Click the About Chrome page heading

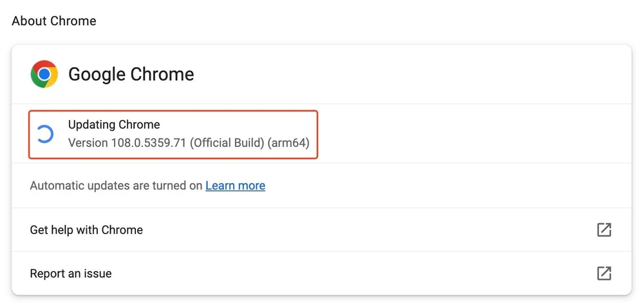(54, 21)
